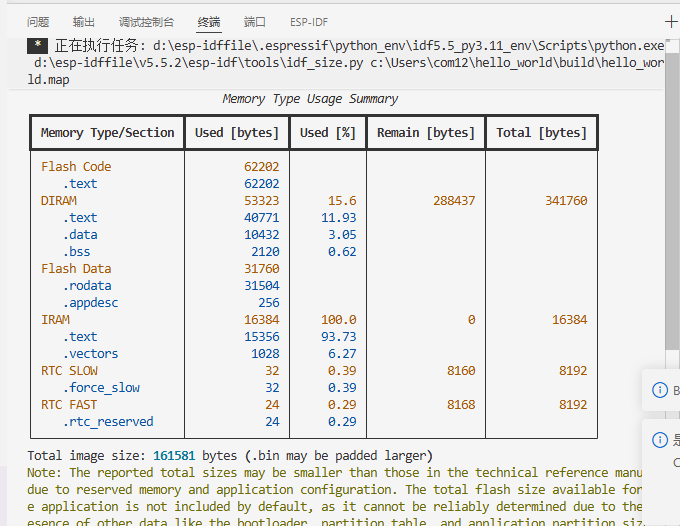Click the IRAM row label
Viewport: 680px width, 526px height.
(55, 320)
